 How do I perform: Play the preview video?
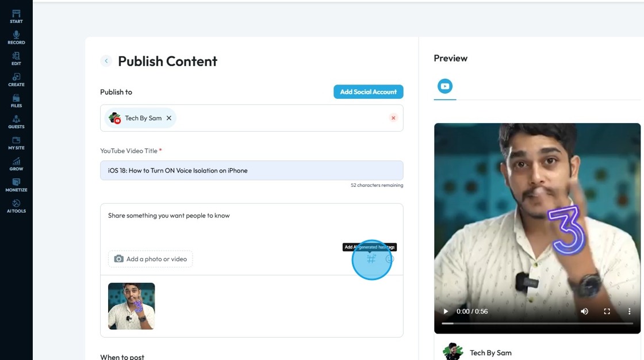point(446,312)
